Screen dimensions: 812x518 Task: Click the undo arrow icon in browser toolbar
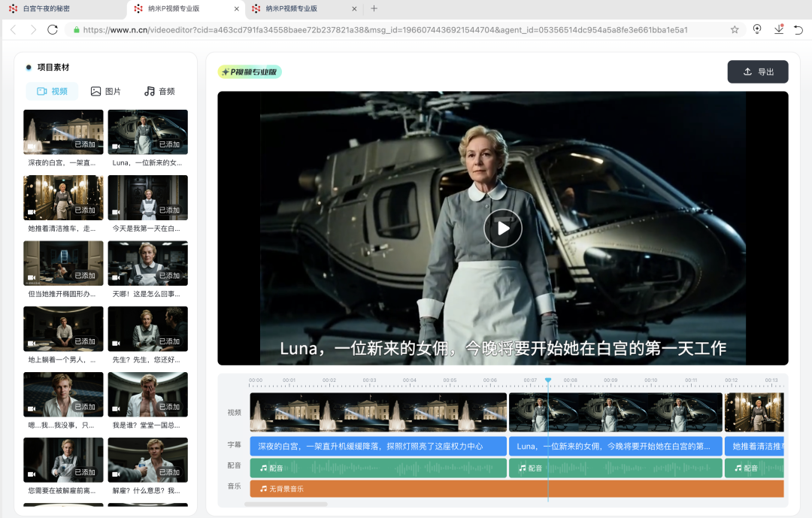[798, 29]
